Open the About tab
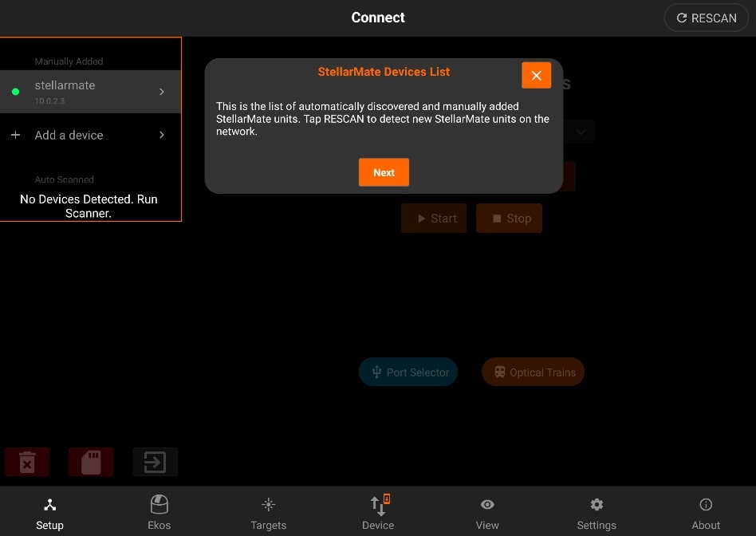 coord(706,512)
